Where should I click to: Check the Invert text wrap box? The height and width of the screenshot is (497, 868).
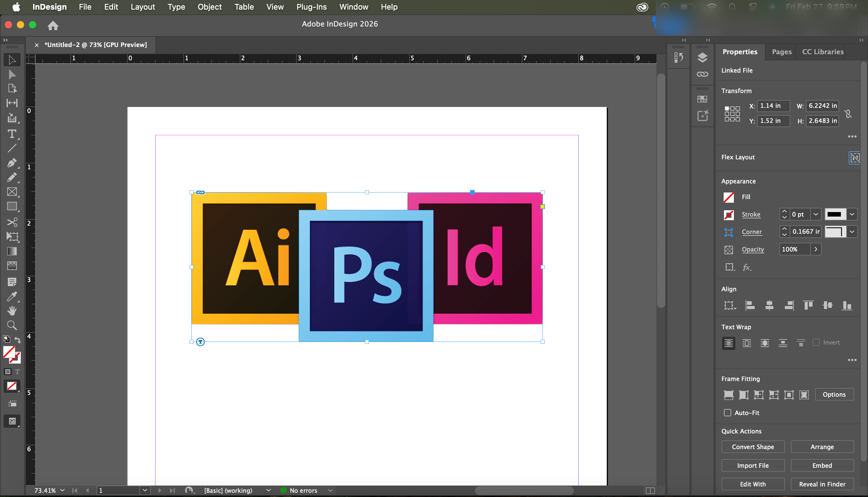click(816, 342)
